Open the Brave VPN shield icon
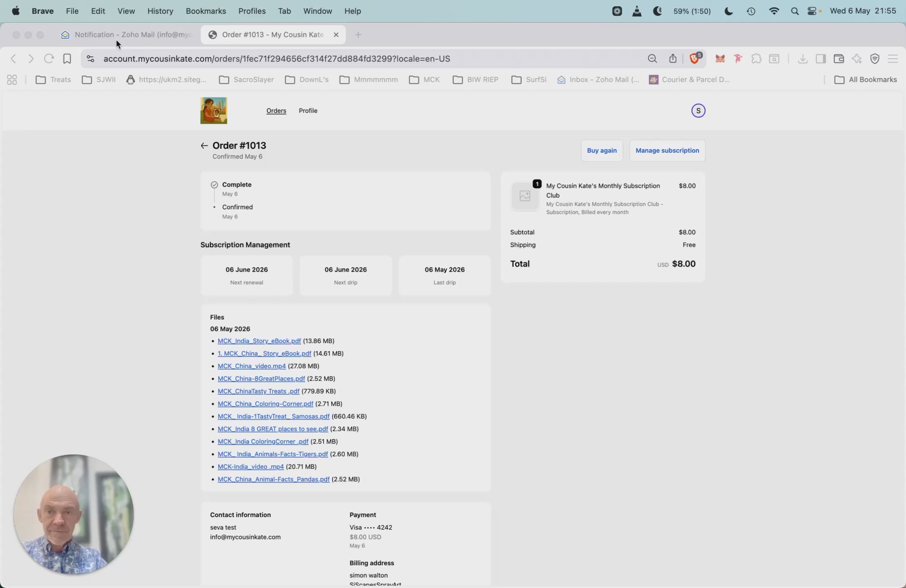Viewport: 906px width, 588px height. [x=875, y=59]
